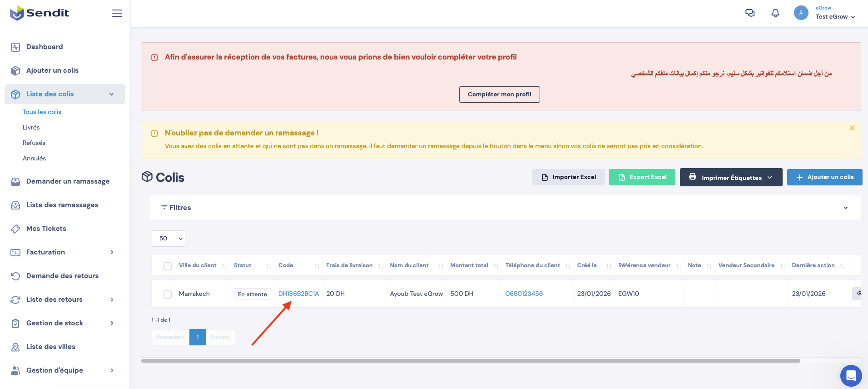868x389 pixels.
Task: Click the Demander un ramassage icon
Action: click(x=15, y=181)
